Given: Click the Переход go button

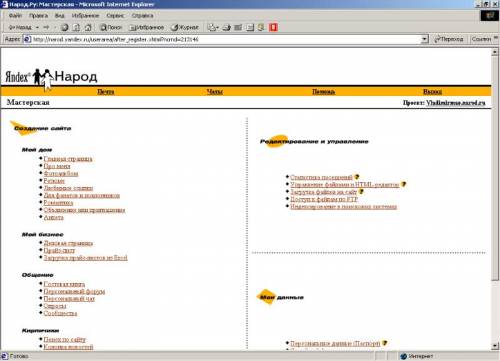Looking at the screenshot, I should click(x=449, y=39).
